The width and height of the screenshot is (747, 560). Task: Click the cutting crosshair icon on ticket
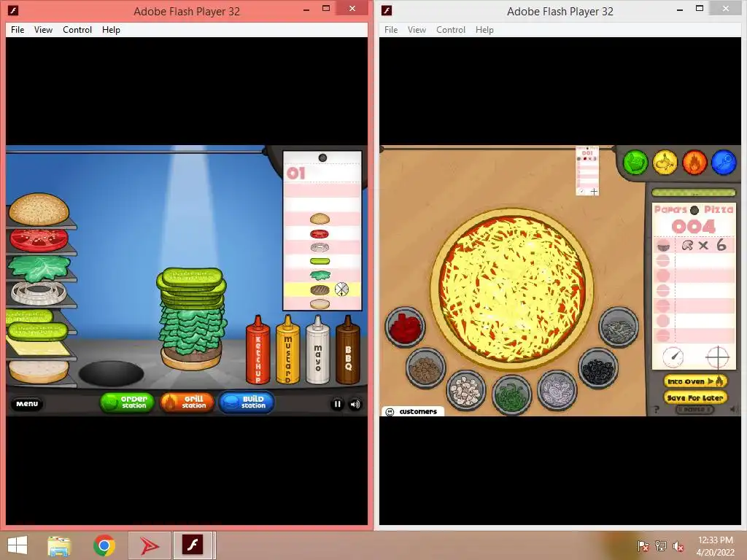718,357
